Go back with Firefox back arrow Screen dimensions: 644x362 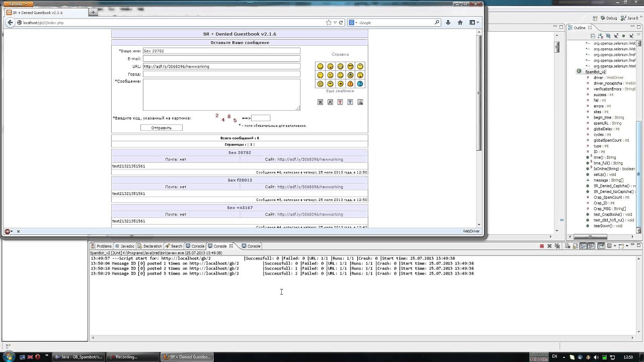click(10, 23)
